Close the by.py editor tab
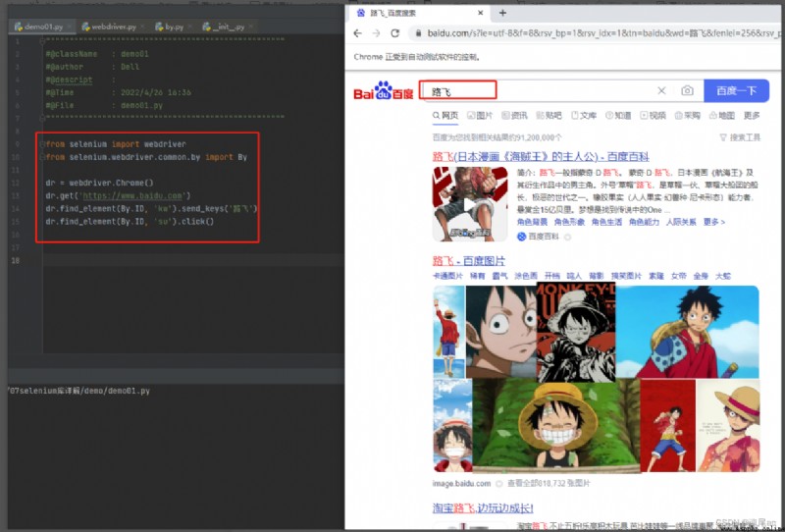Viewport: 785px width, 532px height. pos(189,27)
